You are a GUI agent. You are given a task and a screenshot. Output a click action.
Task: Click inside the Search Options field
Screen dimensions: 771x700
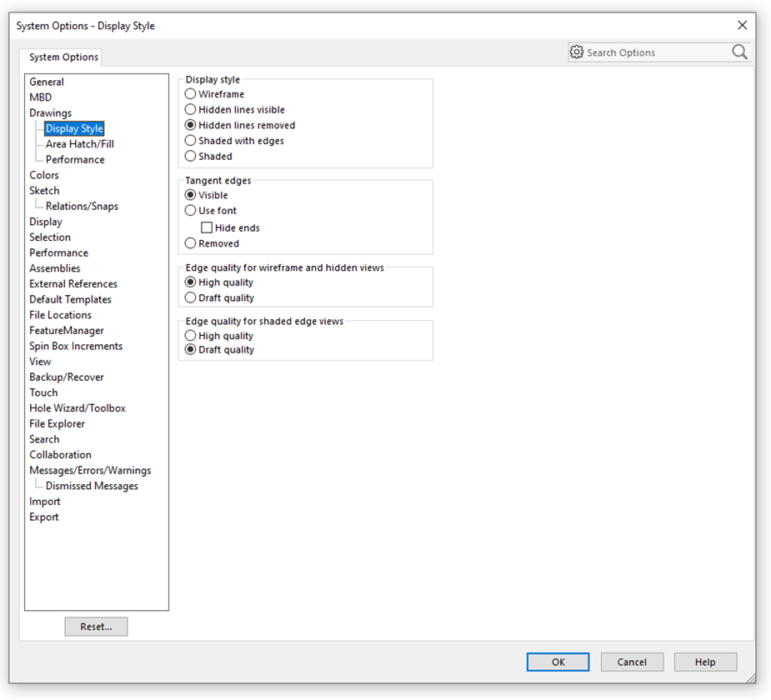coord(658,52)
